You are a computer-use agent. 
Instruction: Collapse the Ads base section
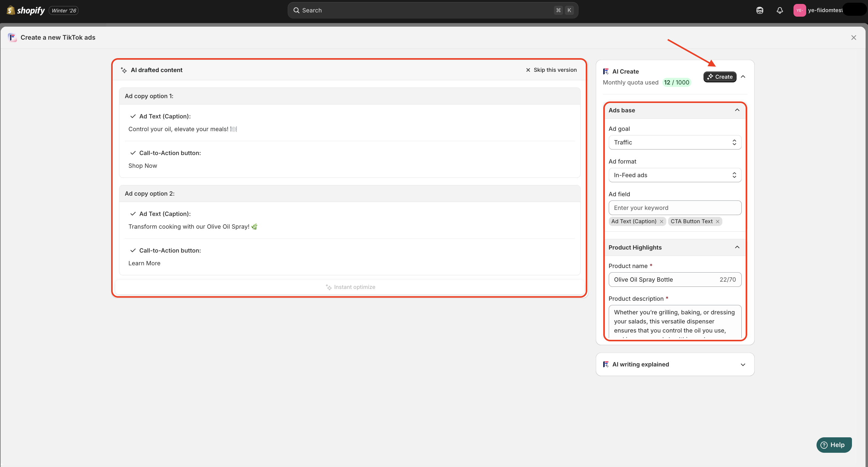click(737, 110)
